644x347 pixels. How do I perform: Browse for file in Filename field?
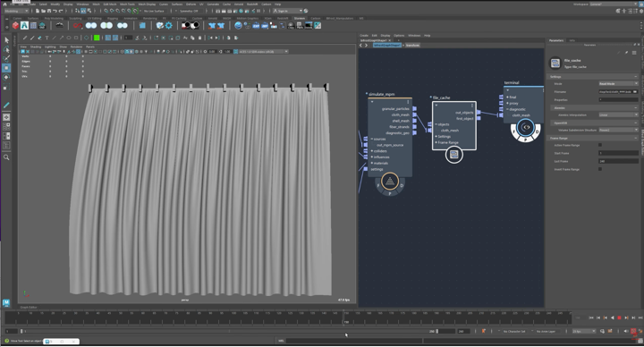(635, 91)
